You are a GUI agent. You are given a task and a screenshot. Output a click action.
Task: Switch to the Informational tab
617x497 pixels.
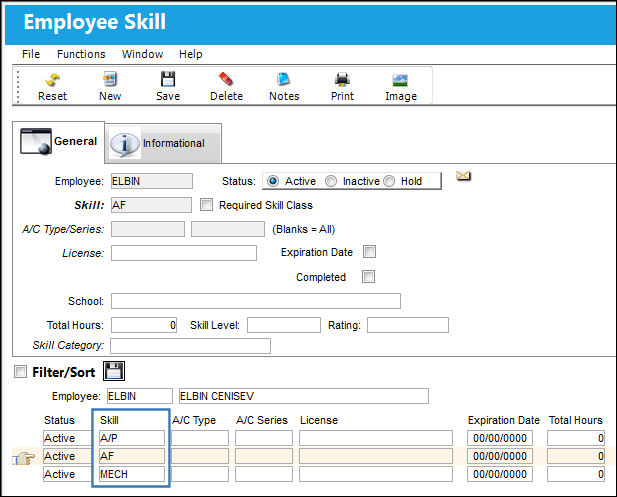[163, 143]
